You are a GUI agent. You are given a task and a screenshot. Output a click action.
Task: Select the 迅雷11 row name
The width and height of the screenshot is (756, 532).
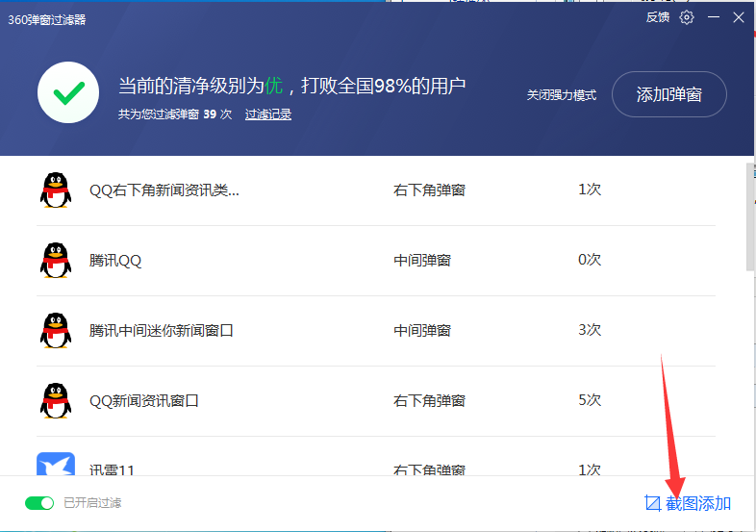pos(112,469)
